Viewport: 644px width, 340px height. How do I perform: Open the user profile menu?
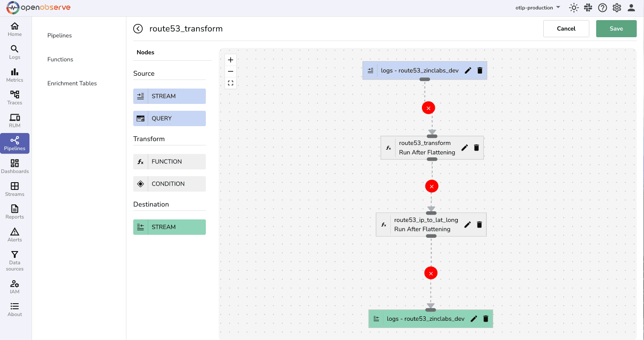pyautogui.click(x=631, y=8)
